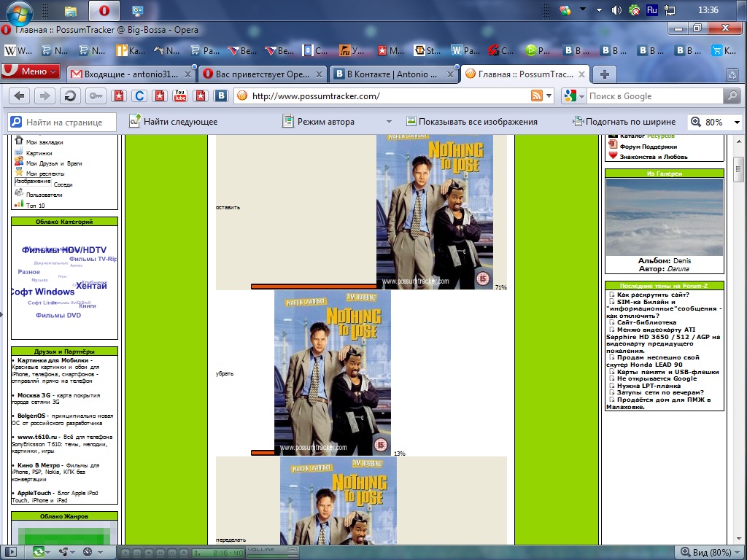The height and width of the screenshot is (560, 747).
Task: Close the Входящие Gmail tab
Action: click(187, 74)
